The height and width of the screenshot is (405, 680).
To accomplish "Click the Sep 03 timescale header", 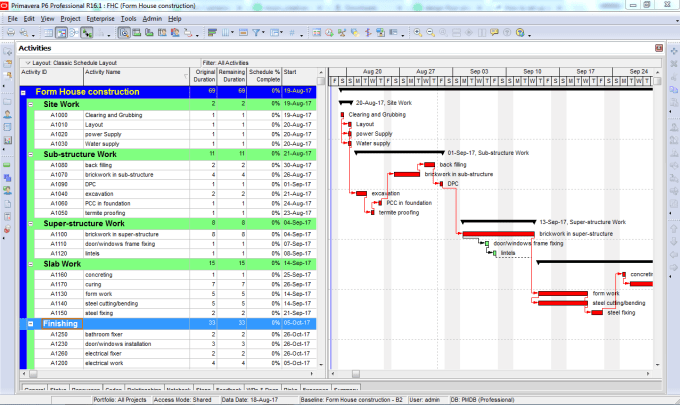I will 479,72.
